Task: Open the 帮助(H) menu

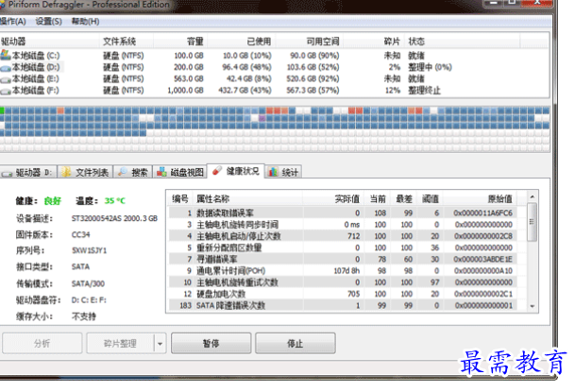Action: coord(85,22)
